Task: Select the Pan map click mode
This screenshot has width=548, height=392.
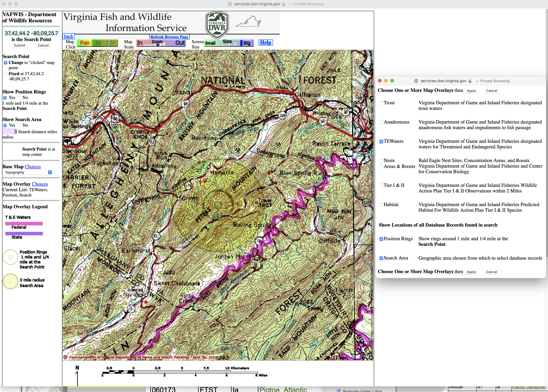Action: (x=84, y=43)
